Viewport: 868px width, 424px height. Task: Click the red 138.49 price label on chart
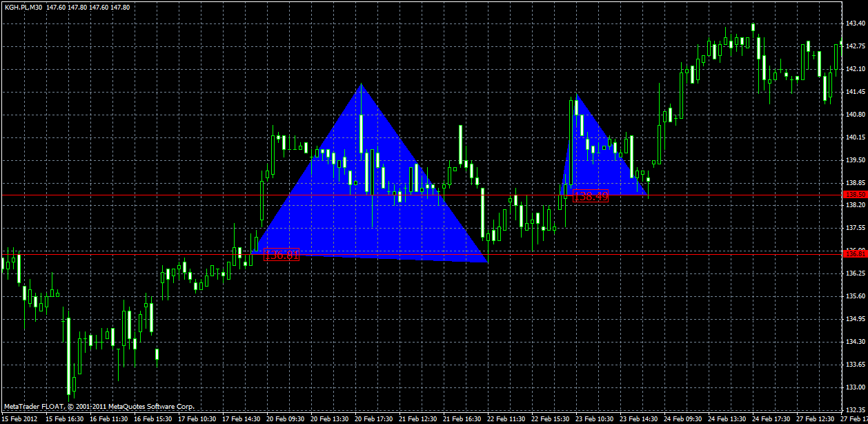(591, 197)
